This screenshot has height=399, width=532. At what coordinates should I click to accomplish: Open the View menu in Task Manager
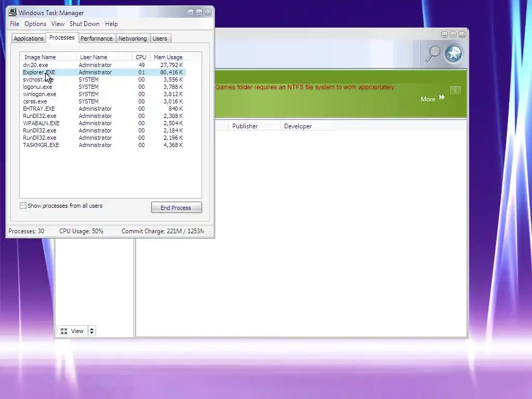point(58,24)
